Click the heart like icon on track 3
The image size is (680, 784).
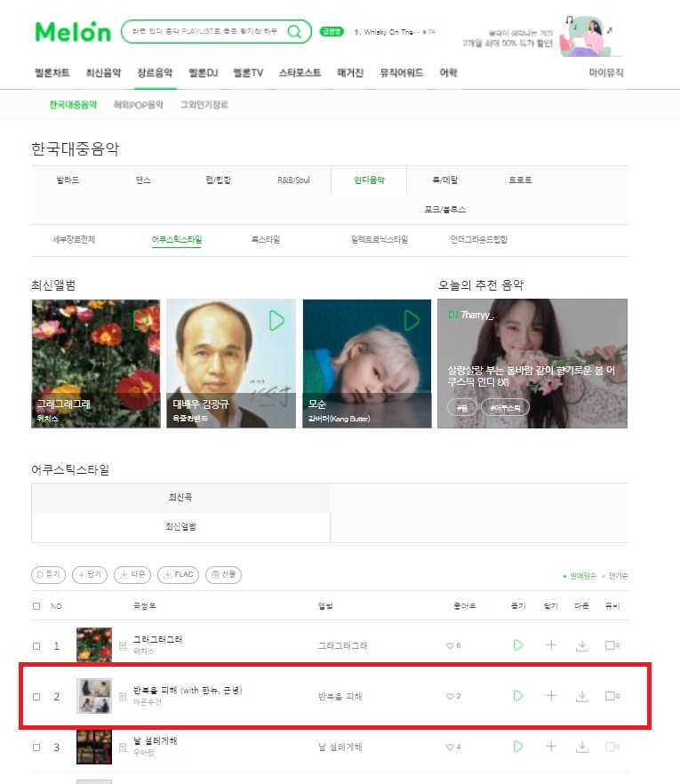[x=450, y=747]
